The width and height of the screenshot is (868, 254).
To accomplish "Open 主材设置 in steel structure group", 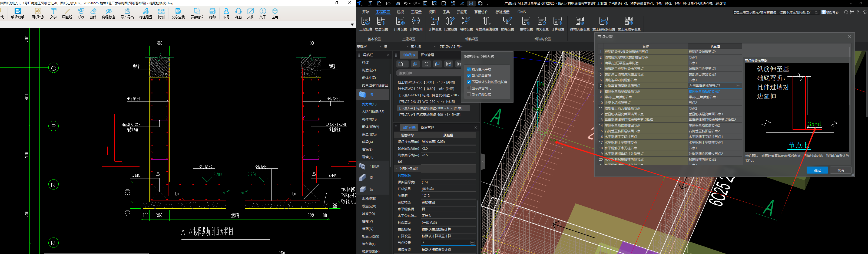I will [x=526, y=24].
